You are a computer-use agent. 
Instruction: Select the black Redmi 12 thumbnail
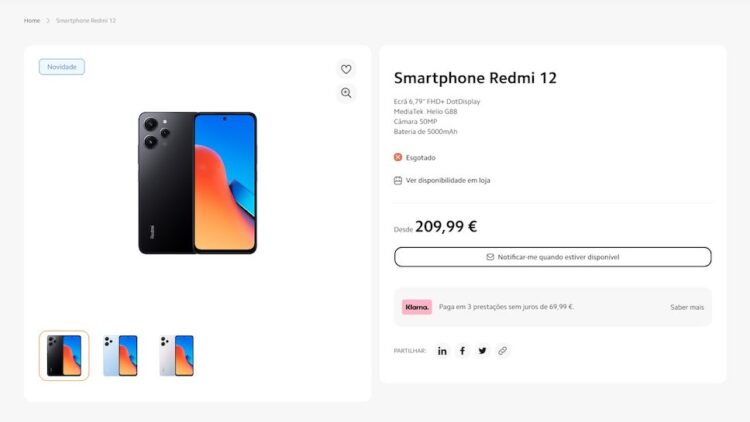click(64, 355)
